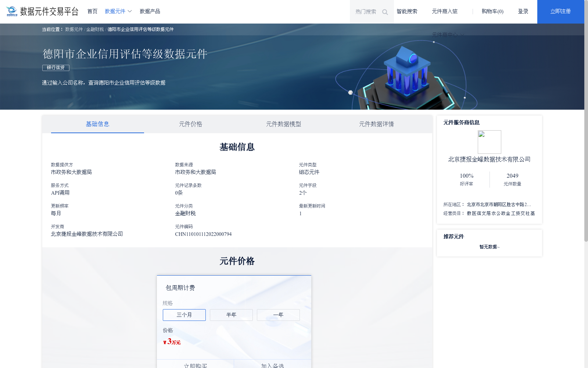The width and height of the screenshot is (588, 368).
Task: Click the 立即注册 button
Action: [x=560, y=12]
